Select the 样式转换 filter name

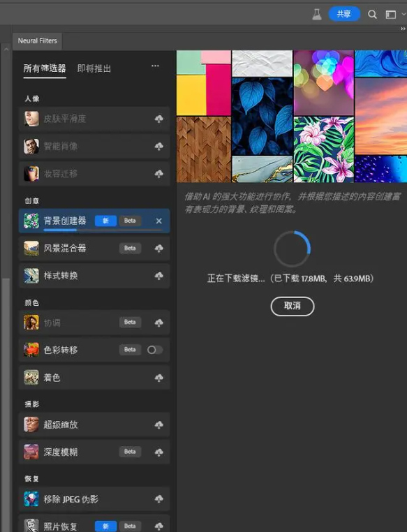pos(60,276)
